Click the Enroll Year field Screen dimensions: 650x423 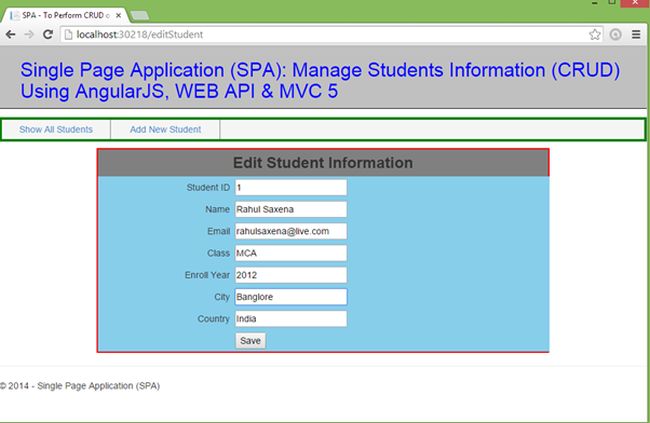pos(291,275)
